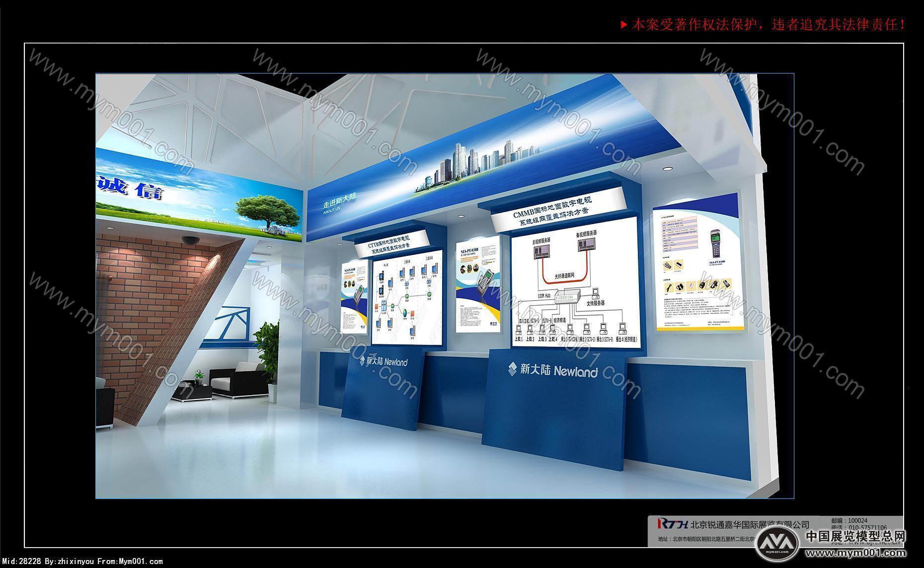Viewport: 924px width, 568px height.
Task: Click the large 新大陆 Newland counter logo
Action: click(x=553, y=370)
